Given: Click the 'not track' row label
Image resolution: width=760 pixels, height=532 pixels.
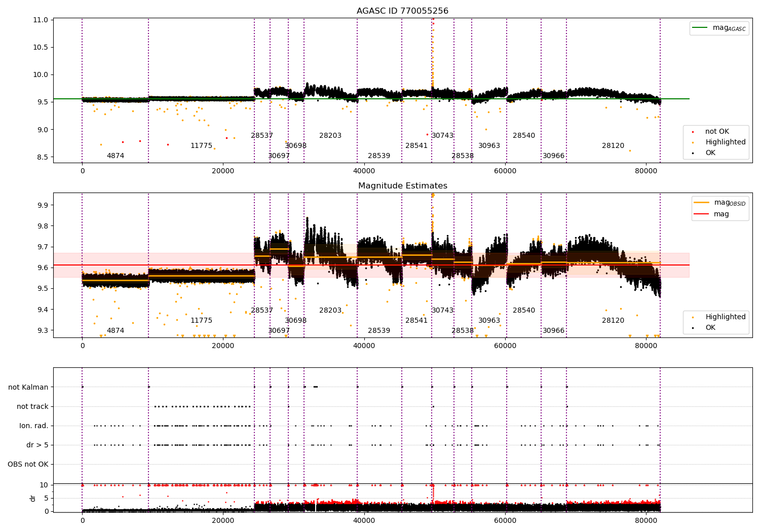Looking at the screenshot, I should (32, 406).
